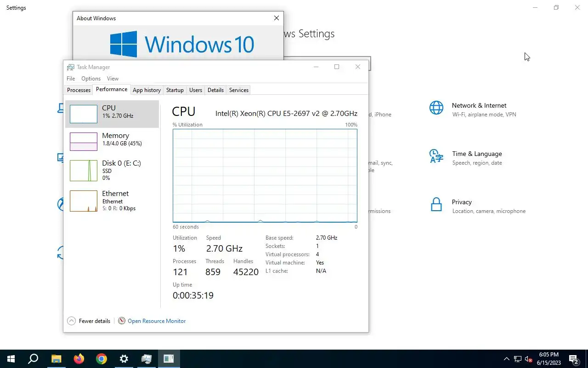This screenshot has height=368, width=588.
Task: Select the Memory performance entry
Action: tap(112, 141)
